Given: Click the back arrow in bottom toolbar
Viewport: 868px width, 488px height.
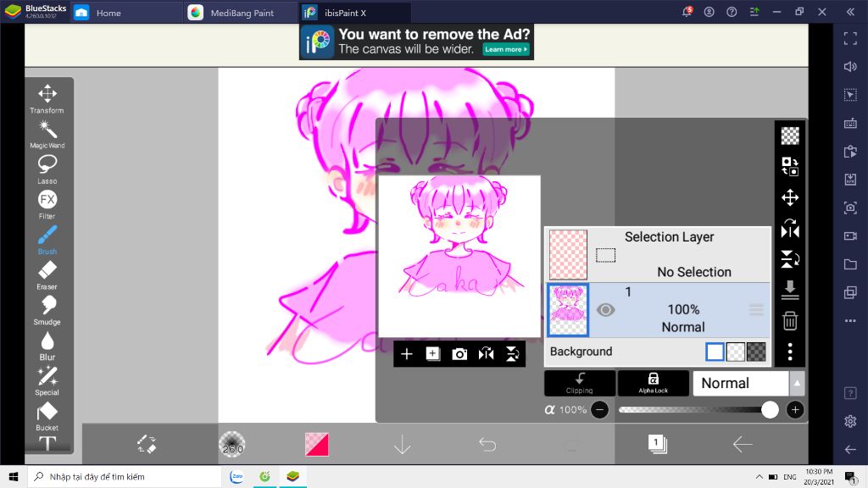Looking at the screenshot, I should (x=743, y=444).
